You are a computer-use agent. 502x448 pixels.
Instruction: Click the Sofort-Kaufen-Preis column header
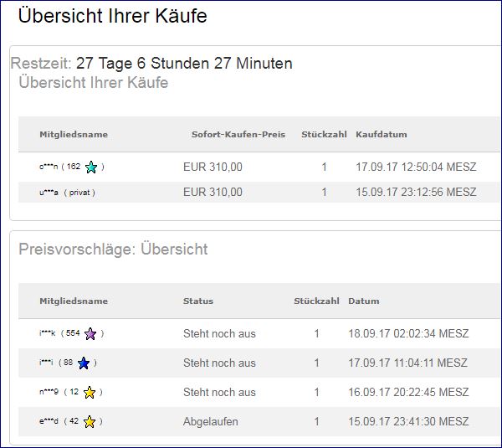tap(238, 135)
